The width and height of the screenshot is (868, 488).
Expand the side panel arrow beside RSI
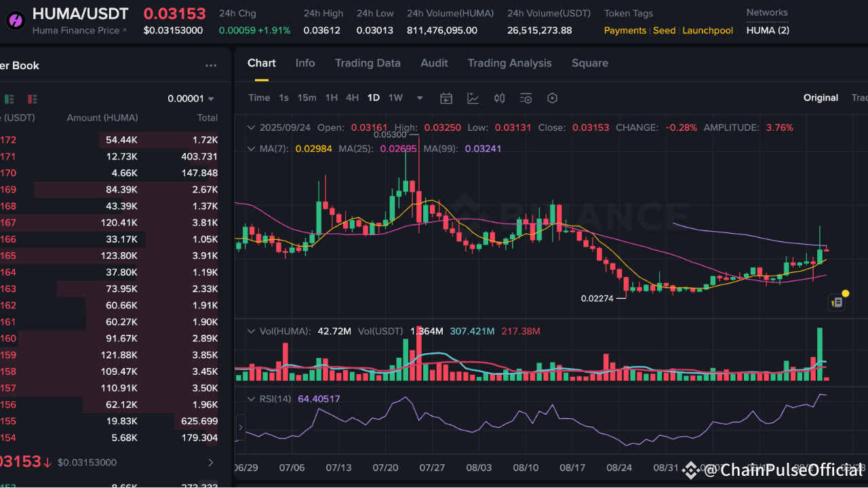(241, 428)
